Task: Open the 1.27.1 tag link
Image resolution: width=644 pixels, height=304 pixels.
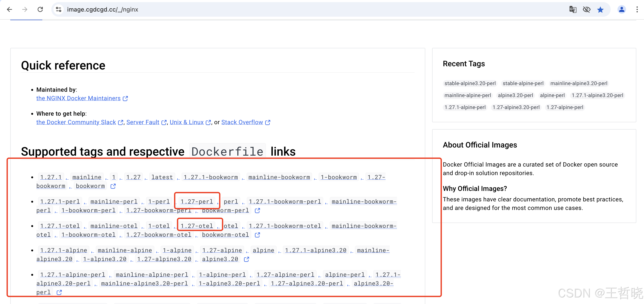Action: click(x=51, y=177)
